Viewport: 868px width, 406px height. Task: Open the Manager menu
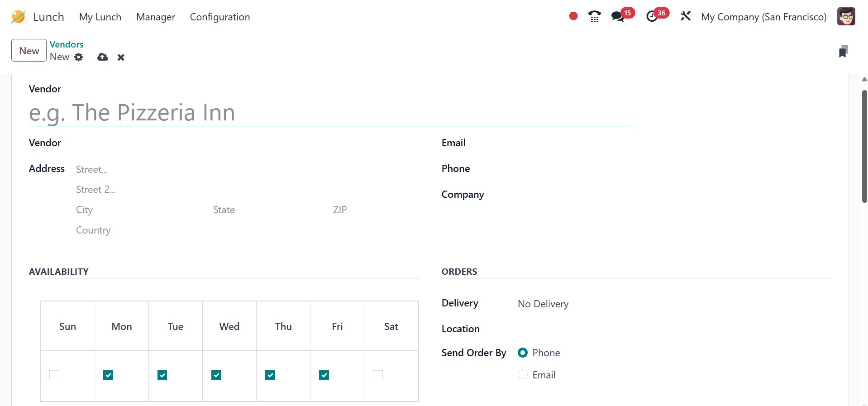[x=156, y=17]
